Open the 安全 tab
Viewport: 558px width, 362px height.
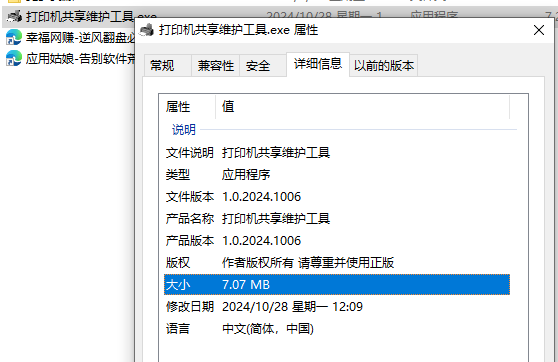click(x=263, y=65)
